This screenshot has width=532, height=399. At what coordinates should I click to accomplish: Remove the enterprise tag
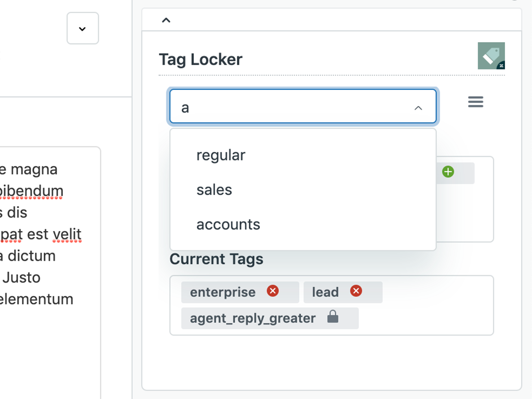pos(273,291)
